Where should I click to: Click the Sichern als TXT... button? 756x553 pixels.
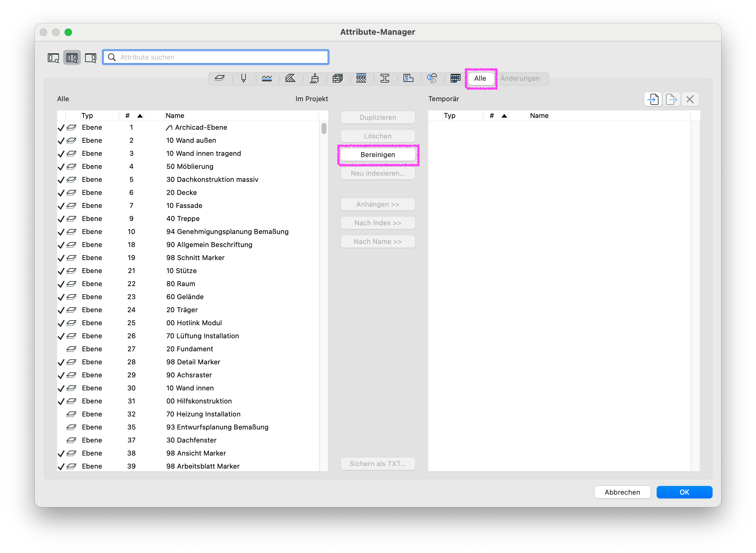378,464
